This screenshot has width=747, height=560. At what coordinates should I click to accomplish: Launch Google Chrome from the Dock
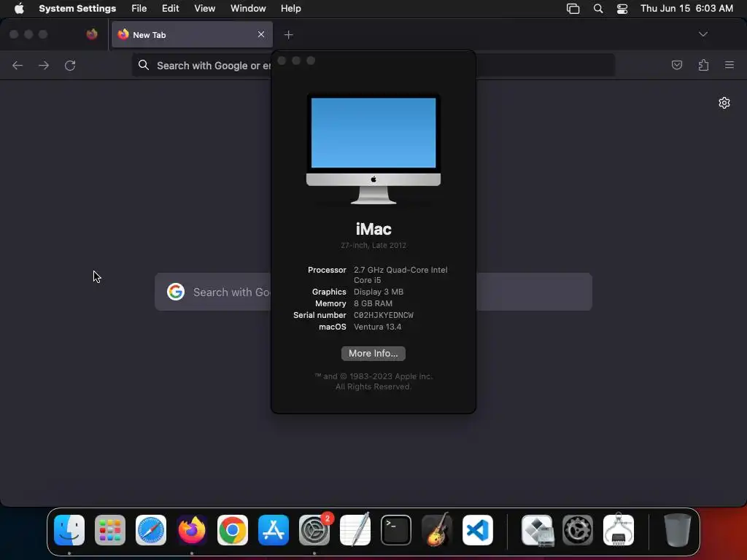point(233,530)
